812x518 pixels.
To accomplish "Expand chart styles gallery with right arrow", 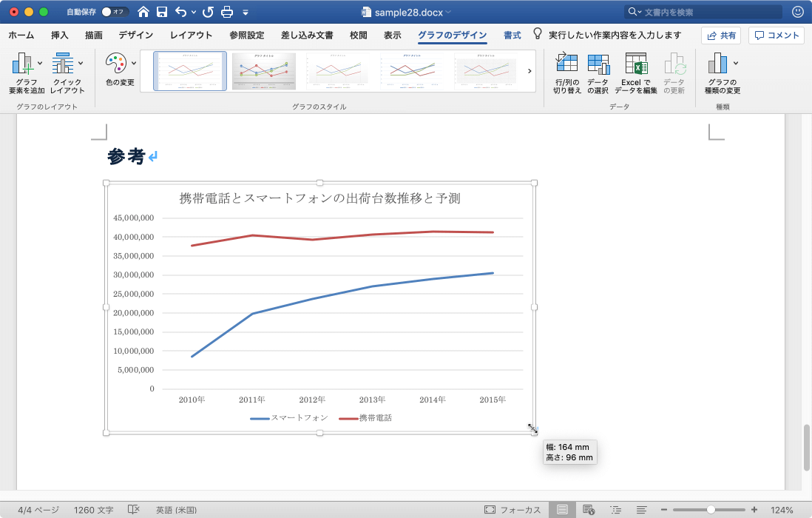I will tap(530, 71).
